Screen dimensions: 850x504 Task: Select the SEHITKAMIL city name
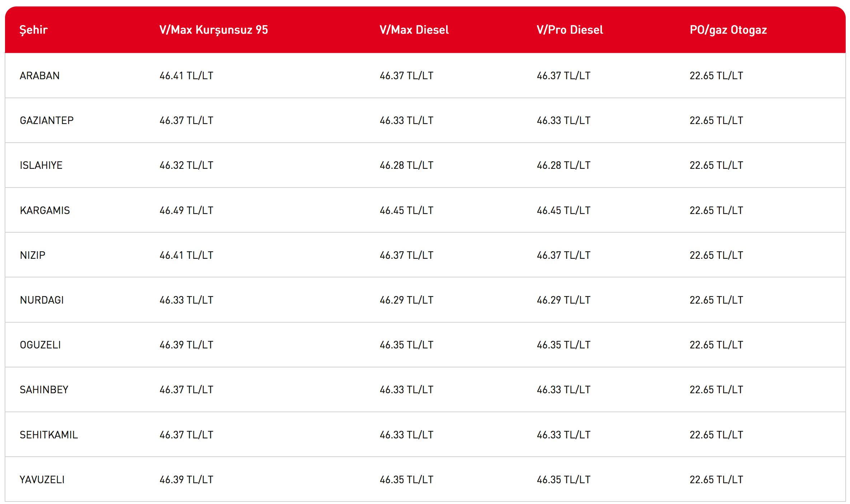[48, 435]
